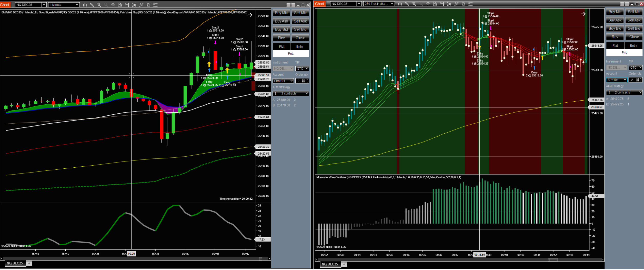The width and height of the screenshot is (644, 270).
Task: Click zoom in magnifier on left chart toolbar
Action: [99, 5]
